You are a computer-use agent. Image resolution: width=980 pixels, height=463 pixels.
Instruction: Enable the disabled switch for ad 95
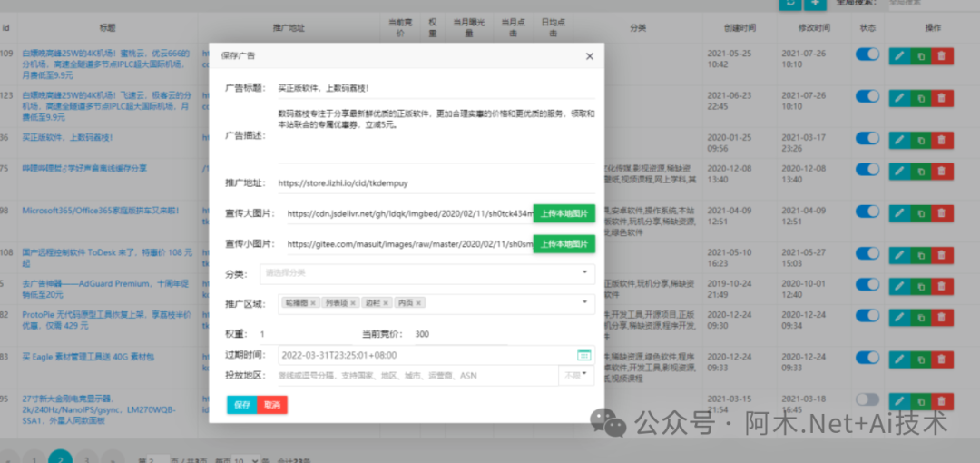(x=867, y=399)
